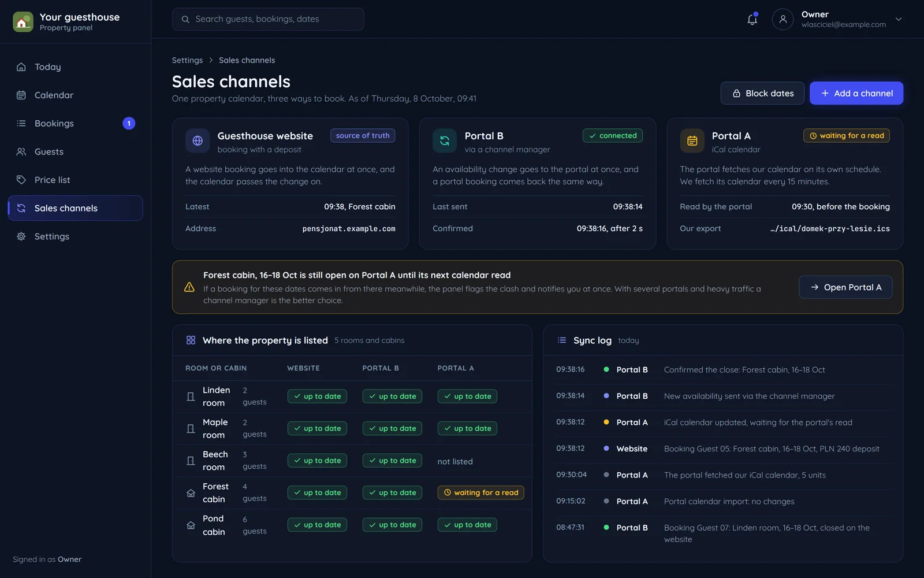Click the source of truth badge
Image resolution: width=924 pixels, height=578 pixels.
(363, 135)
